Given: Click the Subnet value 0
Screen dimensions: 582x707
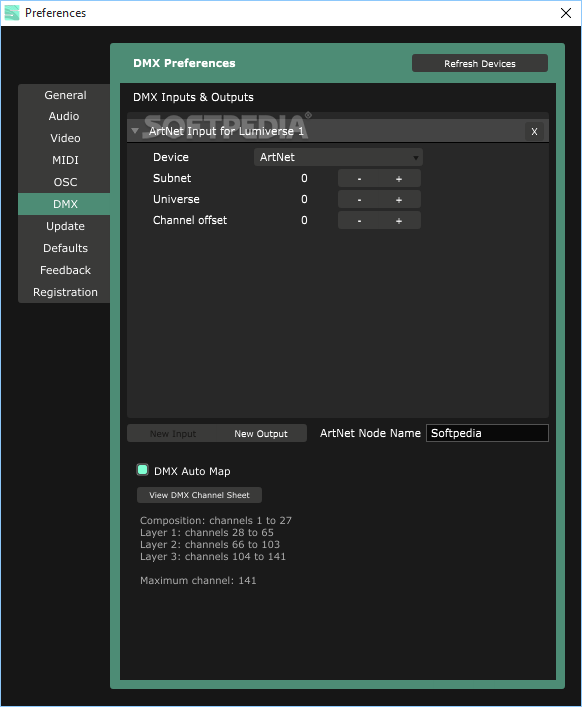Looking at the screenshot, I should coord(304,179).
